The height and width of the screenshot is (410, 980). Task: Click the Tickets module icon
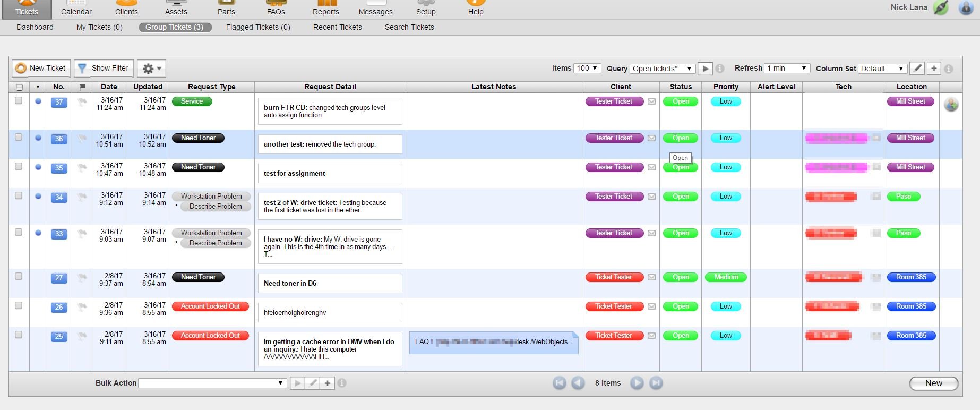coord(27,9)
